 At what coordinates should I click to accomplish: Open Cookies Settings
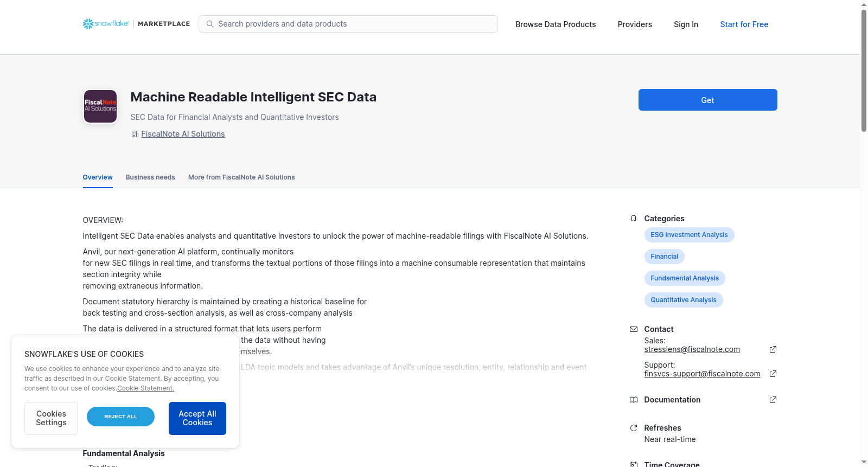tap(51, 418)
